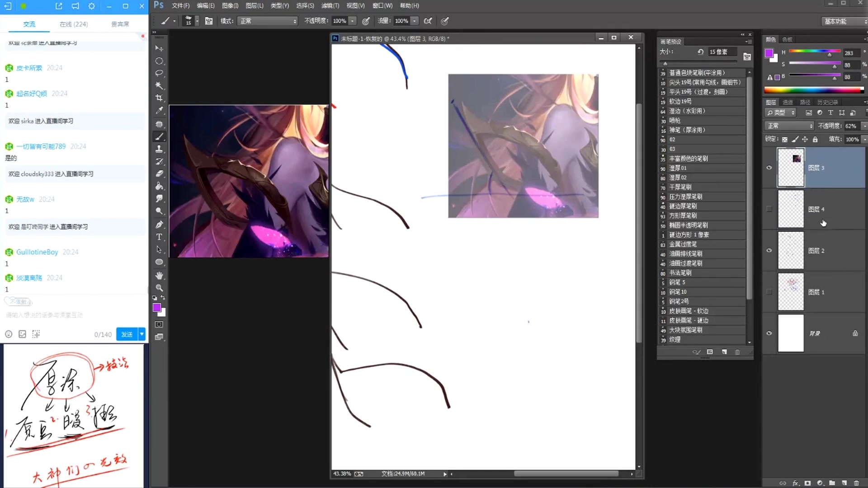Select the Type tool

(159, 237)
